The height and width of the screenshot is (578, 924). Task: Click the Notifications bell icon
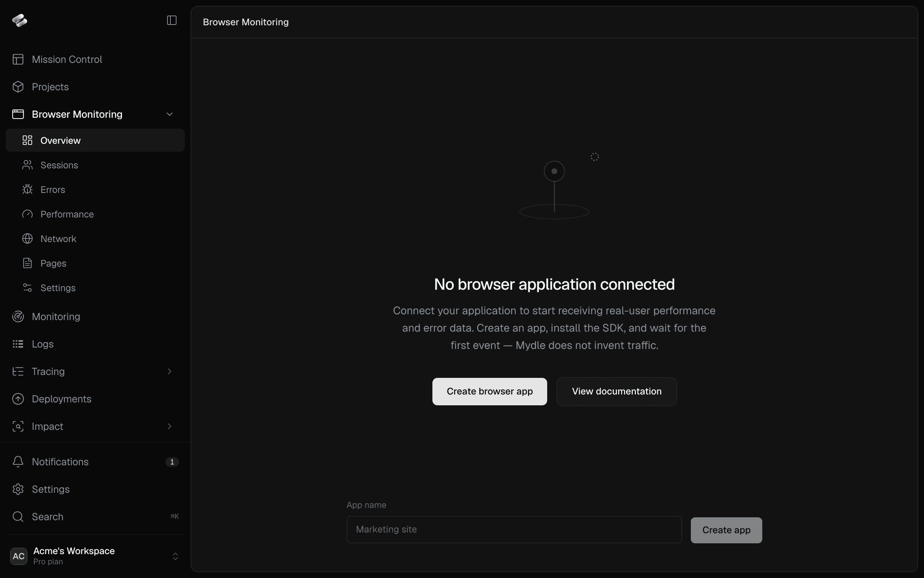coord(18,462)
